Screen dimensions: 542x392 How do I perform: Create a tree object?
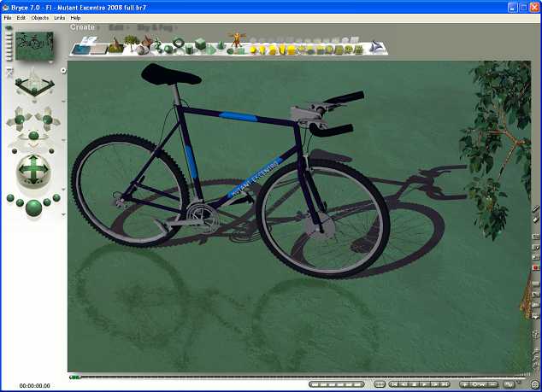click(x=132, y=42)
